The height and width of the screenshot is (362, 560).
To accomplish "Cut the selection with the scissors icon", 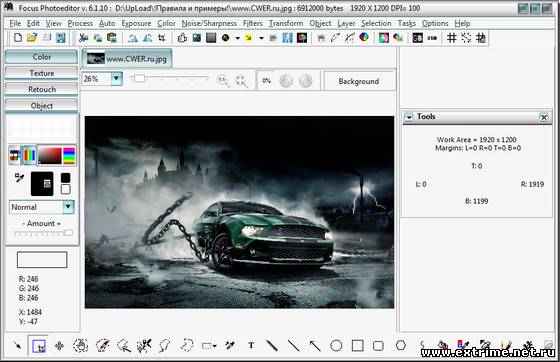I will (84, 38).
